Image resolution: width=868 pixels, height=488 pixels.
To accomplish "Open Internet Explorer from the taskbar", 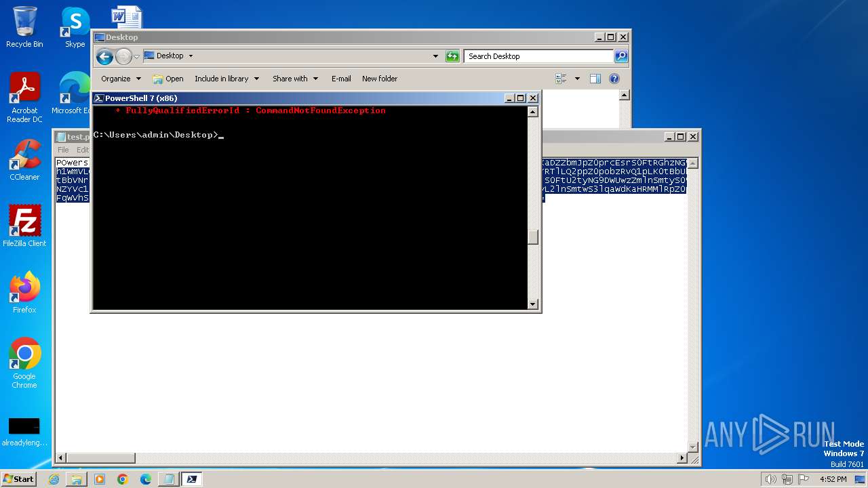I will pyautogui.click(x=54, y=479).
